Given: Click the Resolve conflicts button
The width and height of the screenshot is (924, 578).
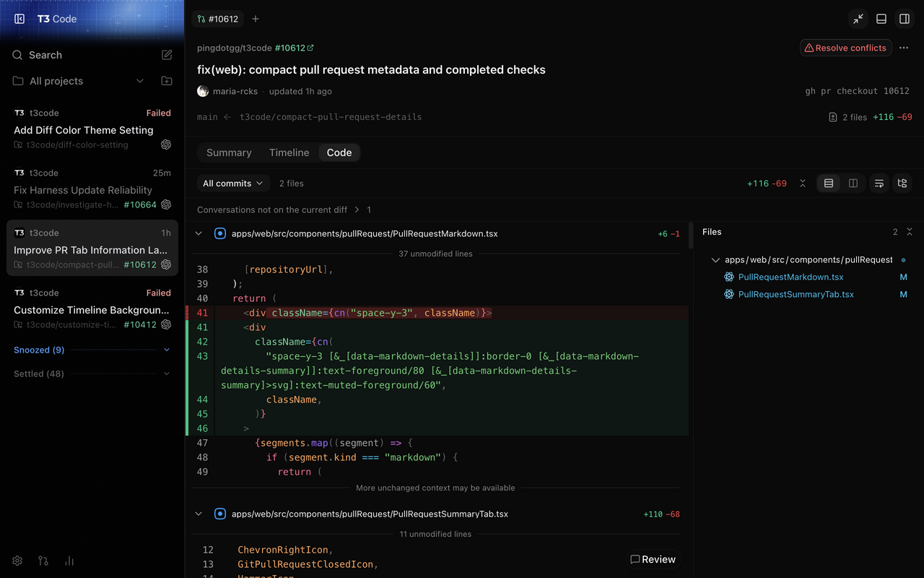Looking at the screenshot, I should click(x=846, y=48).
